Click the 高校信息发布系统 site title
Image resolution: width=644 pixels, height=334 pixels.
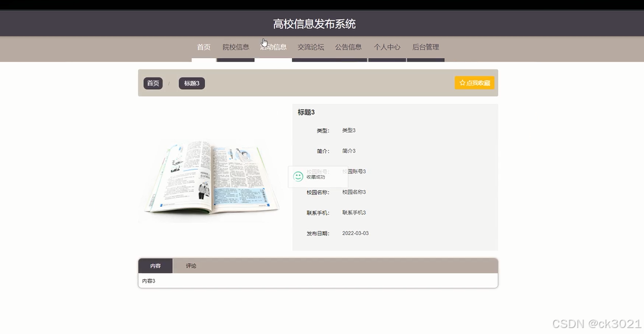(314, 24)
